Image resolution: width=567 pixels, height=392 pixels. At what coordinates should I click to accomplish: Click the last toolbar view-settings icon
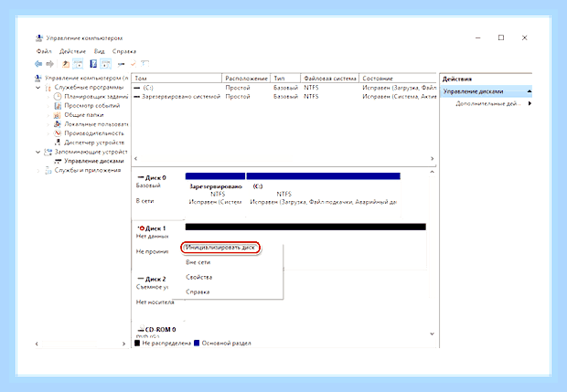[145, 64]
